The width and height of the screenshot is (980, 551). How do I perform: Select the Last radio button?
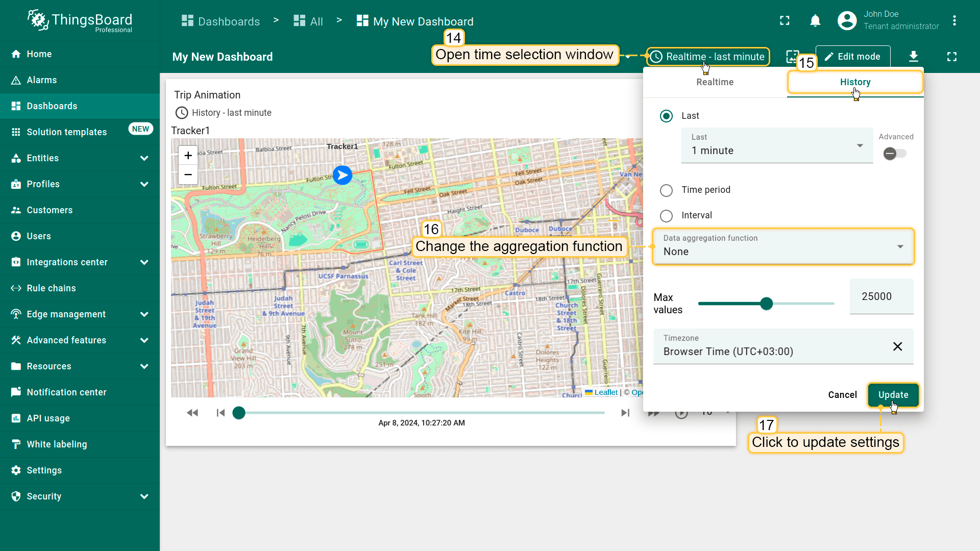[666, 116]
